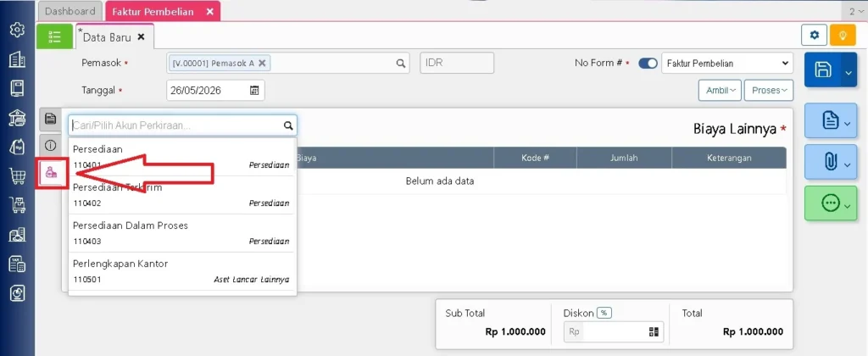The width and height of the screenshot is (868, 356).
Task: Click the orange lightbulb tips button
Action: pos(843,35)
